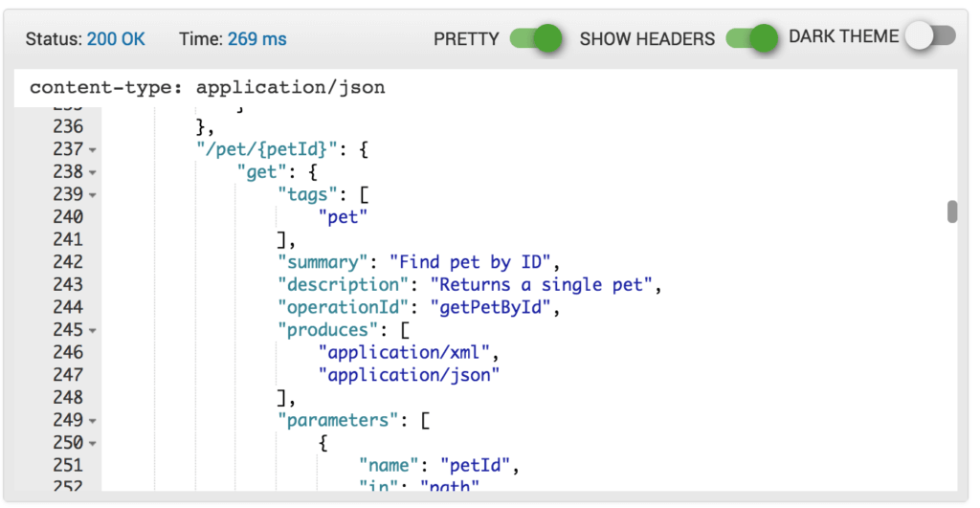Collapse the parameters array fold on line 249
Viewport: 980px width, 508px height.
tap(93, 421)
